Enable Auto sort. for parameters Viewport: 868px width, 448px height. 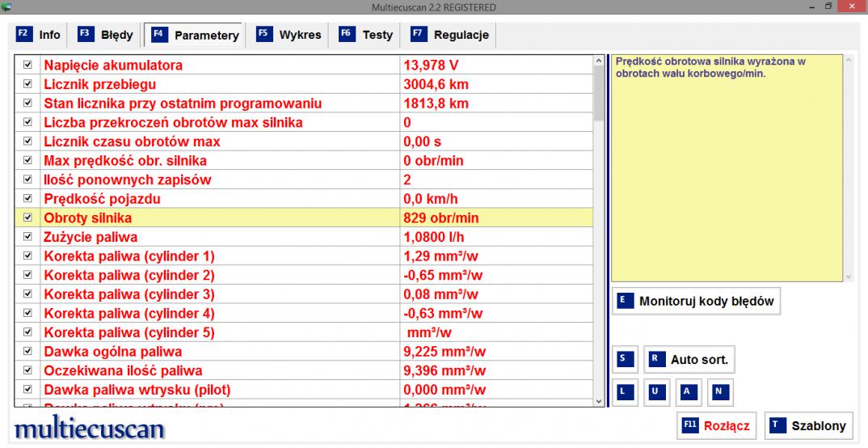click(x=689, y=359)
